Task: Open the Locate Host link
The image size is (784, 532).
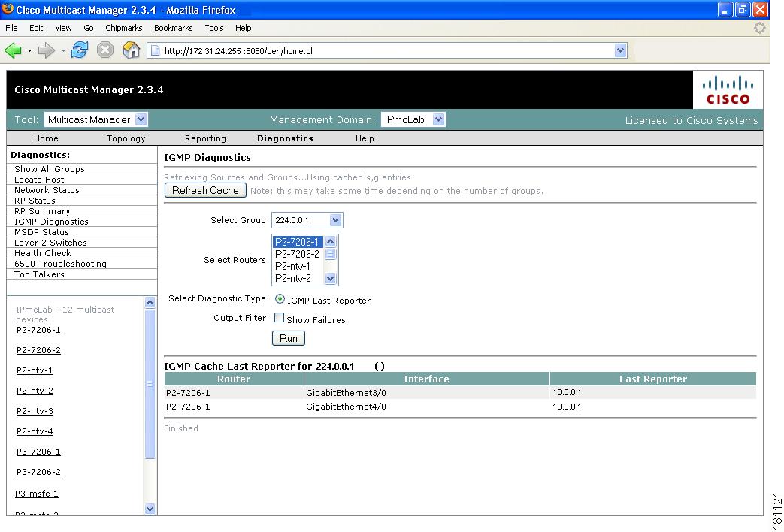Action: [x=39, y=180]
